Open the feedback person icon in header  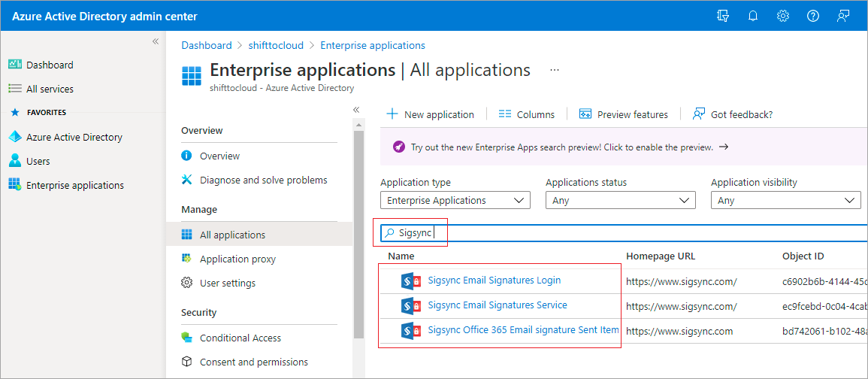(843, 16)
